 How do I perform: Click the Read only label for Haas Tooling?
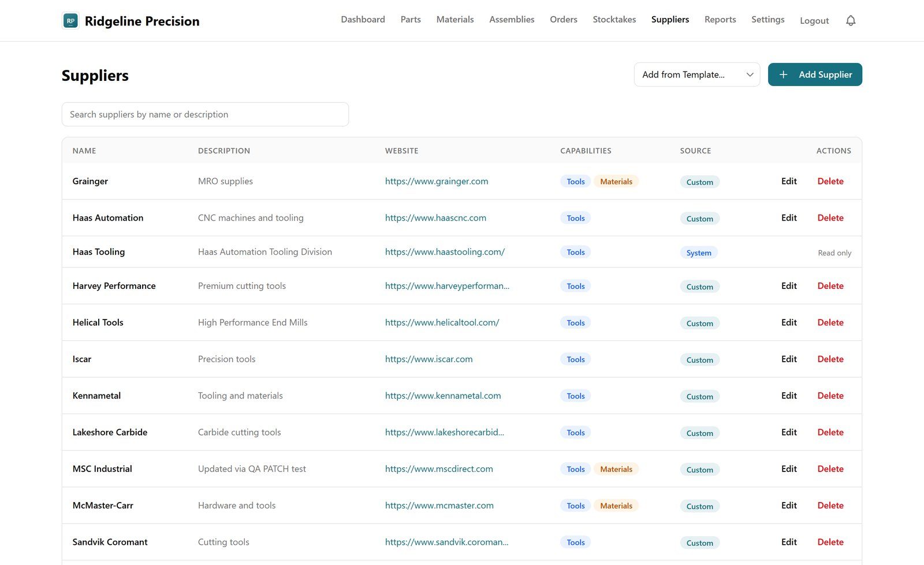point(834,253)
